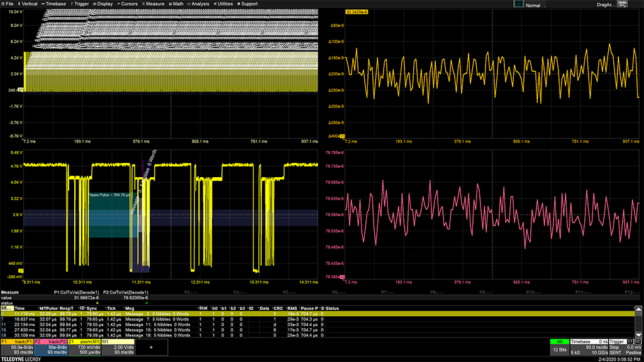This screenshot has width=644, height=362.
Task: Open the F1 track(P1) descriptor box
Action: [x=17, y=347]
